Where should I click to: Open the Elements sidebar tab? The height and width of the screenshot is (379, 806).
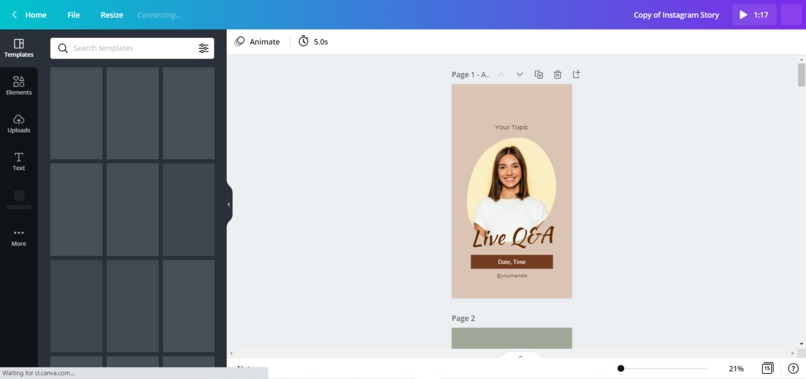click(19, 86)
